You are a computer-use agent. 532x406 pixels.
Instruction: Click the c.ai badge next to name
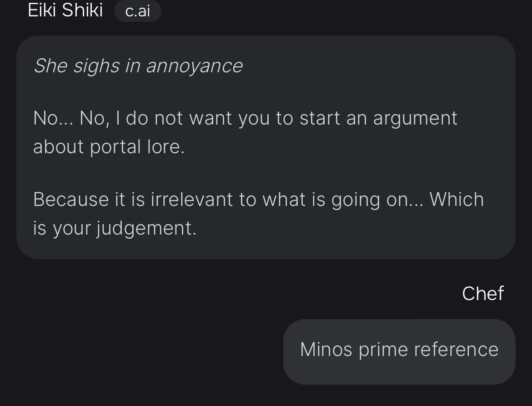click(137, 11)
